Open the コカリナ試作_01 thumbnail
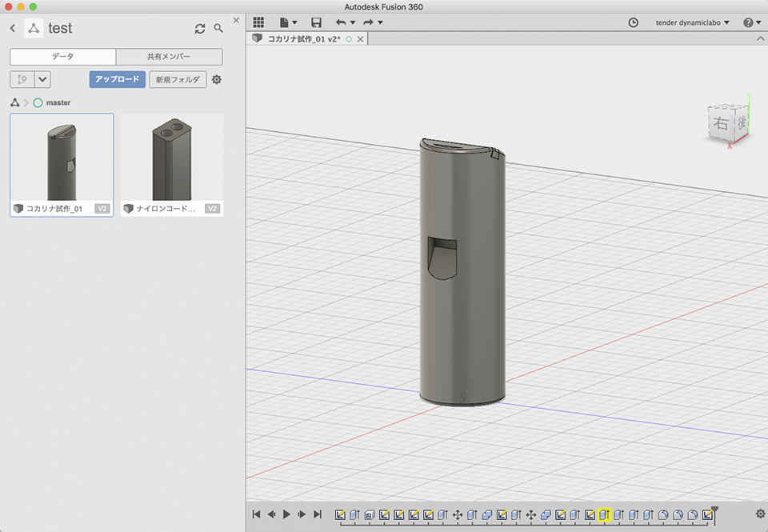The image size is (768, 532). click(62, 158)
